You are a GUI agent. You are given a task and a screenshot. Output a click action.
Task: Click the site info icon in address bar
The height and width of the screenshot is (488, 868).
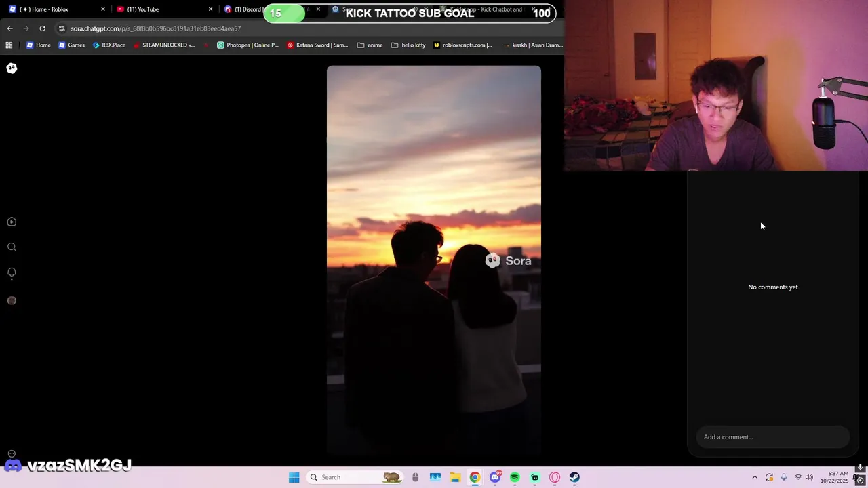(x=62, y=28)
